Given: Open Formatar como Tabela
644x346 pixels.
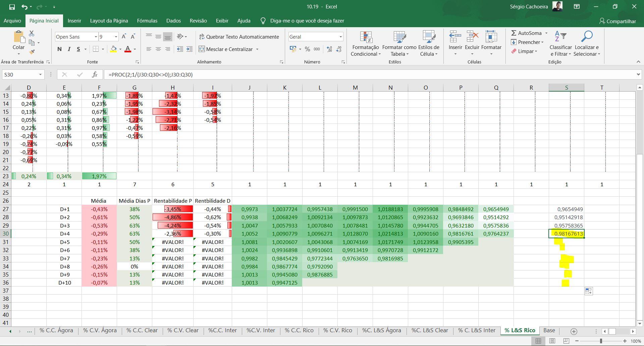Looking at the screenshot, I should coord(399,44).
